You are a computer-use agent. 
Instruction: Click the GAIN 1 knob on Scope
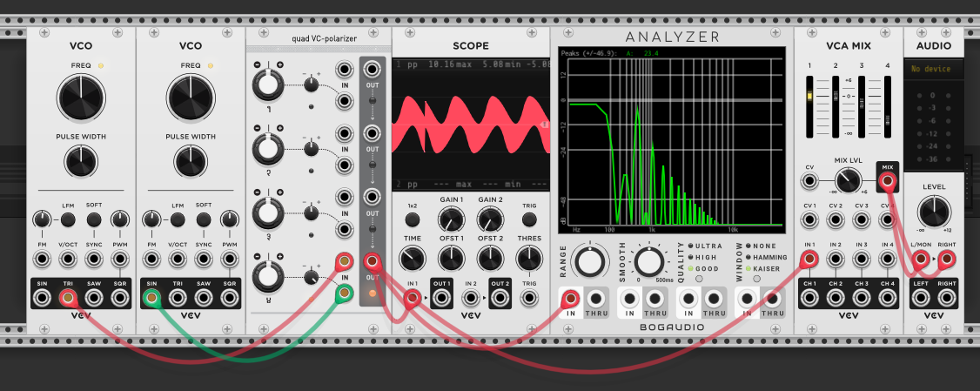pos(451,219)
